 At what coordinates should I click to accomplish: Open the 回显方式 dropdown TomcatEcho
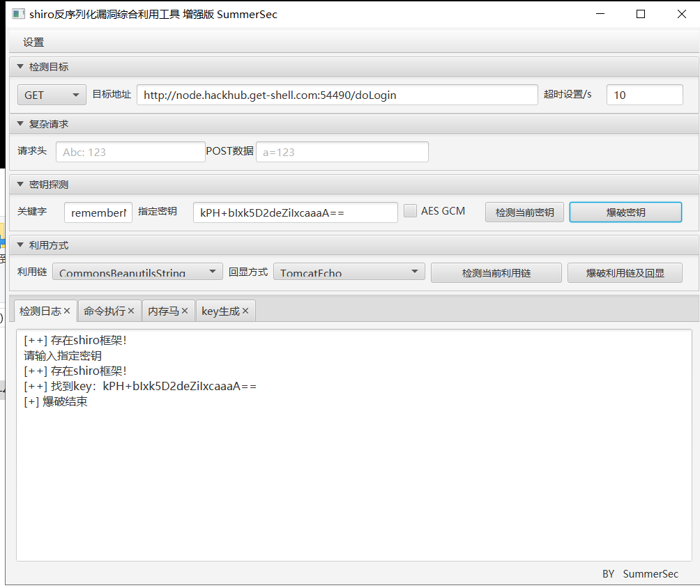tap(349, 272)
